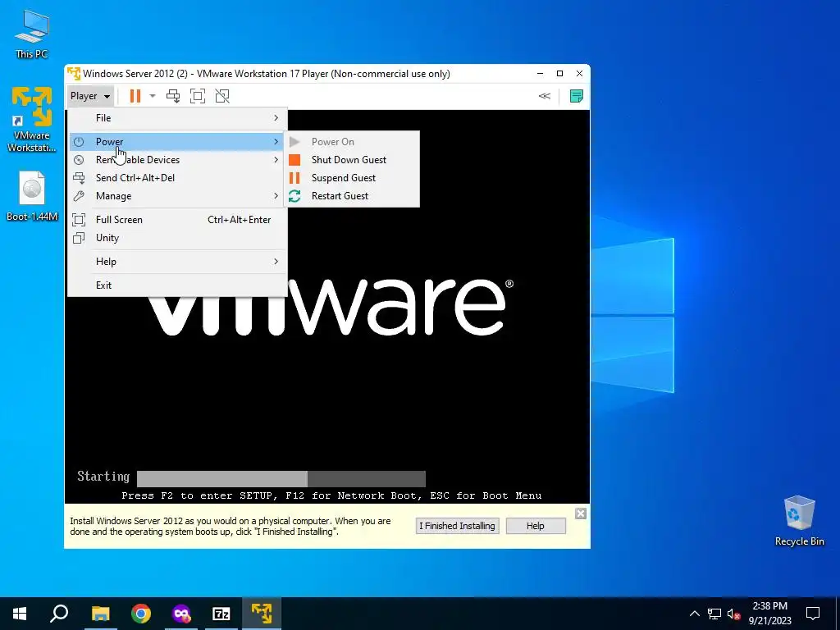Image resolution: width=840 pixels, height=630 pixels.
Task: Click the I Finished Installing button
Action: click(457, 526)
